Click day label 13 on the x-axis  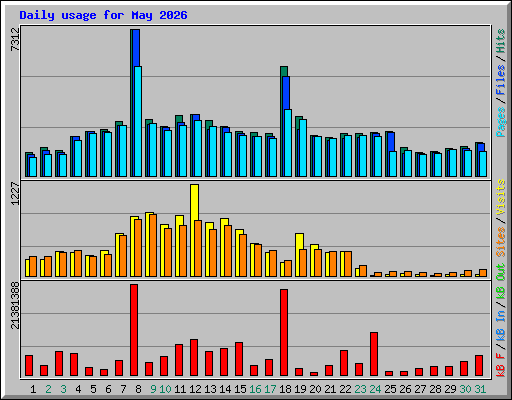click(x=210, y=389)
